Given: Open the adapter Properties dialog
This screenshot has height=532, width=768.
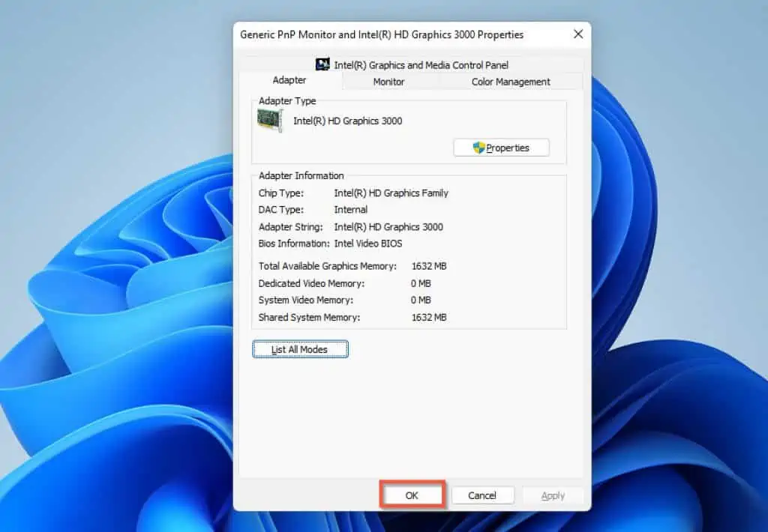Looking at the screenshot, I should 501,147.
